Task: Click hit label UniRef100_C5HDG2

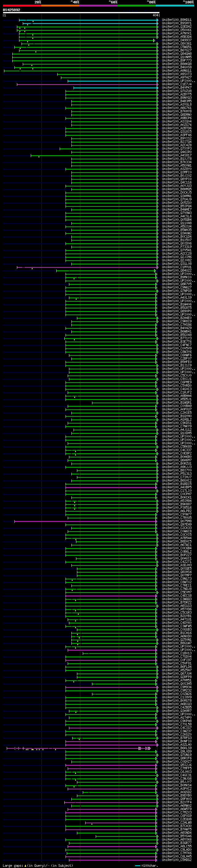Action: tap(177, 861)
